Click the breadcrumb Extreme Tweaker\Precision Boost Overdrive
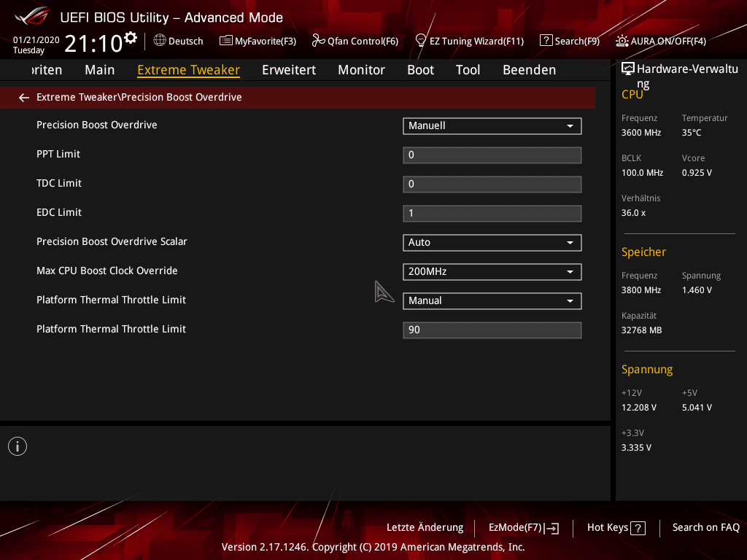This screenshot has height=560, width=747. click(139, 97)
